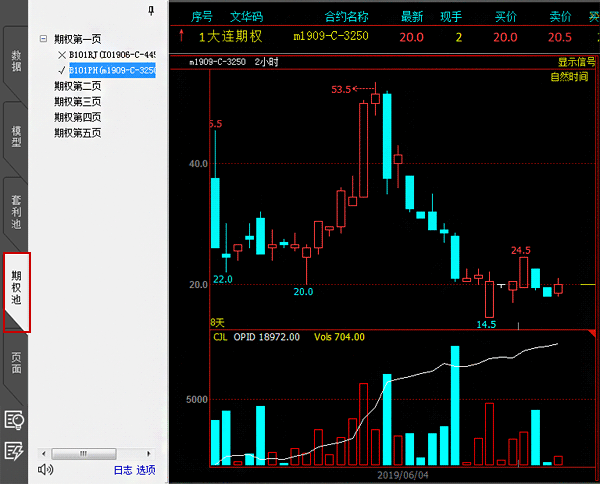Select the 大连期权 quote row
Viewport: 600px width, 484px height.
[x=385, y=37]
